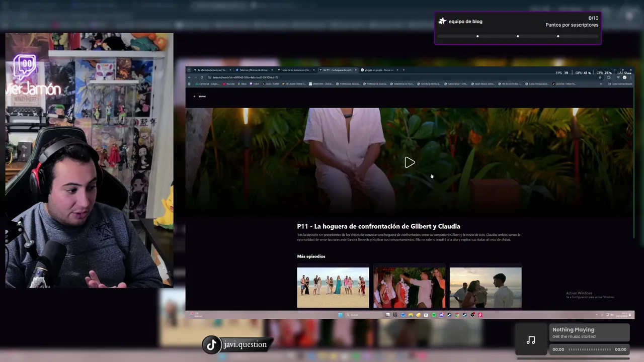
Task: Bookmark this page with the star icon
Action: [600, 77]
